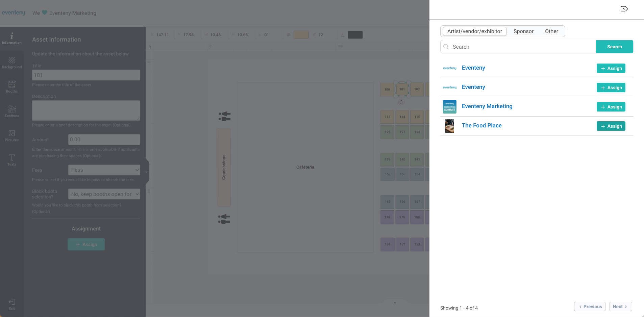Click the magnifier icon in search box
This screenshot has width=644, height=317.
(x=446, y=47)
